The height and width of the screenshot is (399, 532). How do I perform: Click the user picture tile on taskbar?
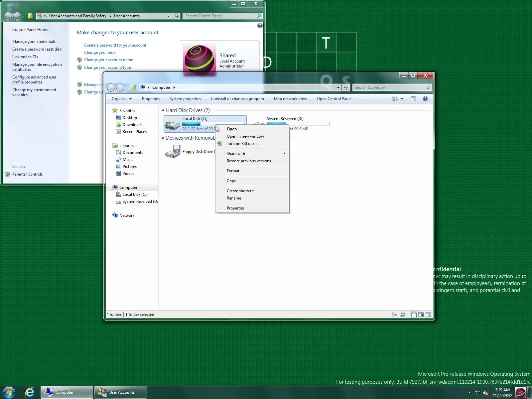click(x=521, y=393)
